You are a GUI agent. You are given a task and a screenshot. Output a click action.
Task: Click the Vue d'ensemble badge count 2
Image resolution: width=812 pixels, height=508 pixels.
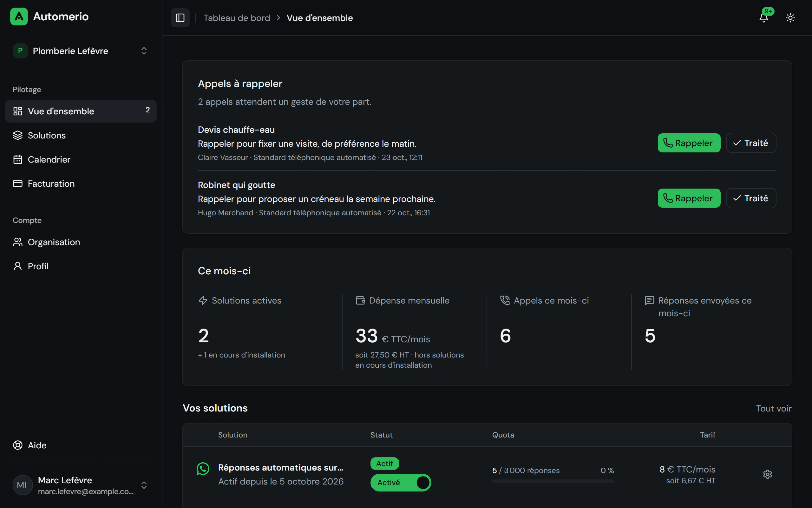(147, 110)
